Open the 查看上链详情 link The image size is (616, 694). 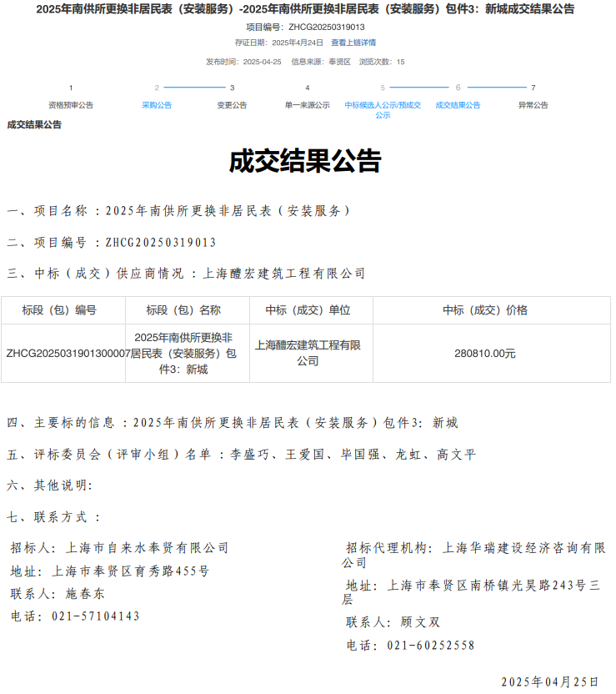coord(353,43)
